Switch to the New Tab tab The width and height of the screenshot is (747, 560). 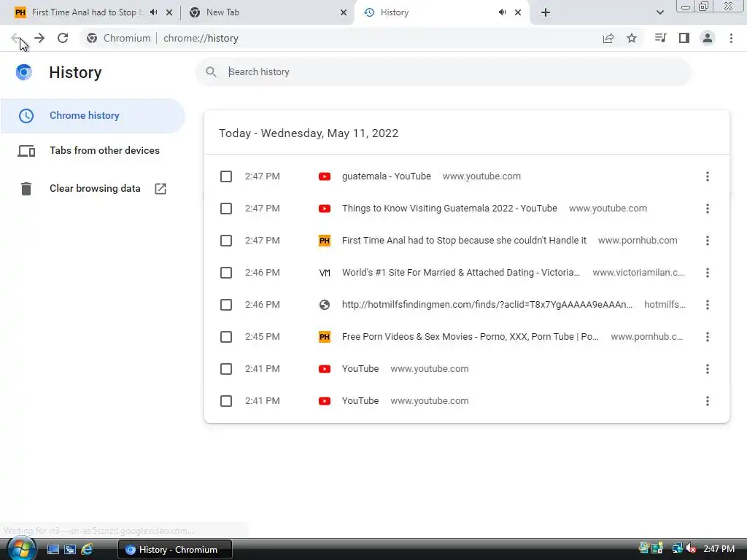click(x=267, y=12)
